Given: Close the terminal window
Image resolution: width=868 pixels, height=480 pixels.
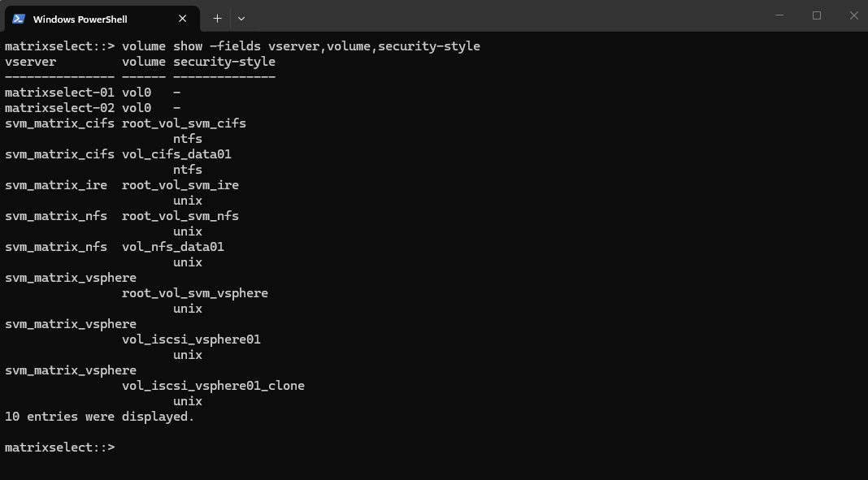Looking at the screenshot, I should pyautogui.click(x=853, y=15).
